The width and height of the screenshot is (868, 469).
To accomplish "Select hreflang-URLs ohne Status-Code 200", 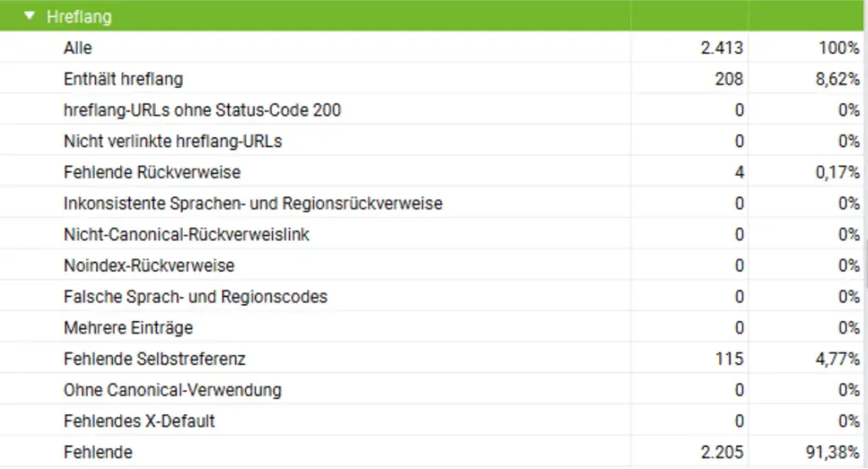I will point(202,110).
